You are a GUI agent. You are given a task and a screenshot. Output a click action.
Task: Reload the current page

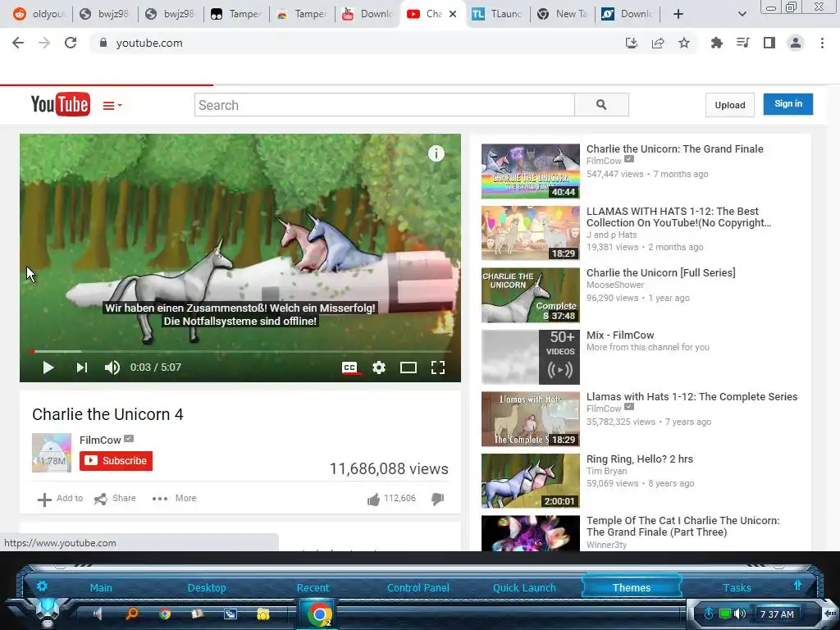71,43
